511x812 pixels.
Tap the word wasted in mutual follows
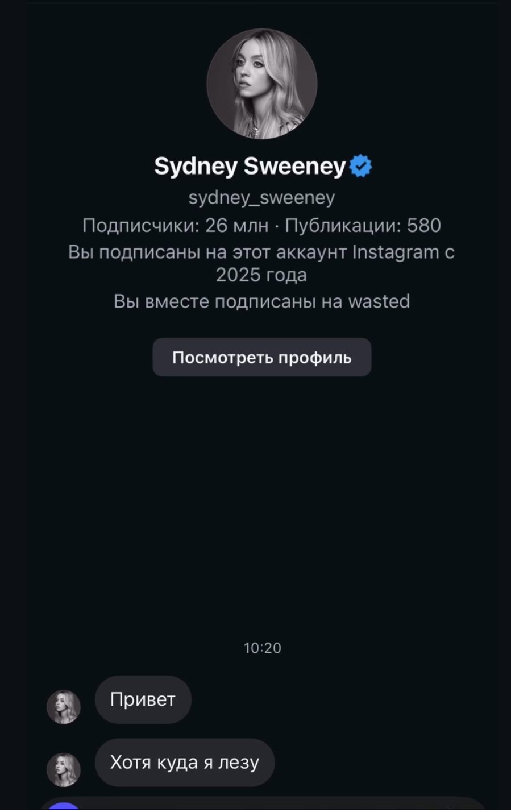pos(379,301)
